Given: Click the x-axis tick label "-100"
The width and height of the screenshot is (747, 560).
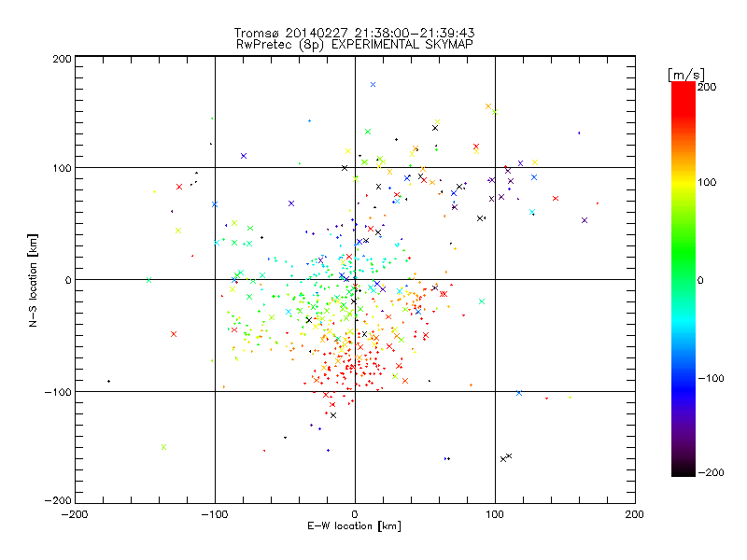Looking at the screenshot, I should 215,514.
